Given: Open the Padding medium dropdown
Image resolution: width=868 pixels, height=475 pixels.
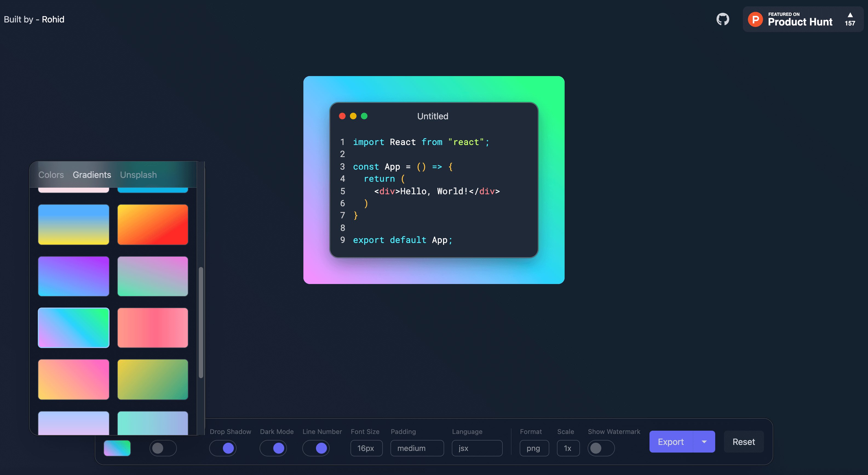Looking at the screenshot, I should point(417,448).
